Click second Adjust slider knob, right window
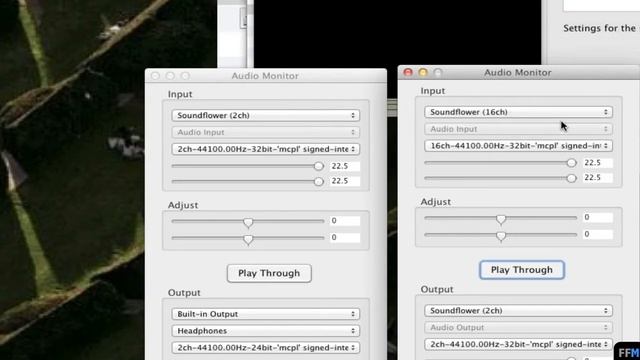 point(501,236)
